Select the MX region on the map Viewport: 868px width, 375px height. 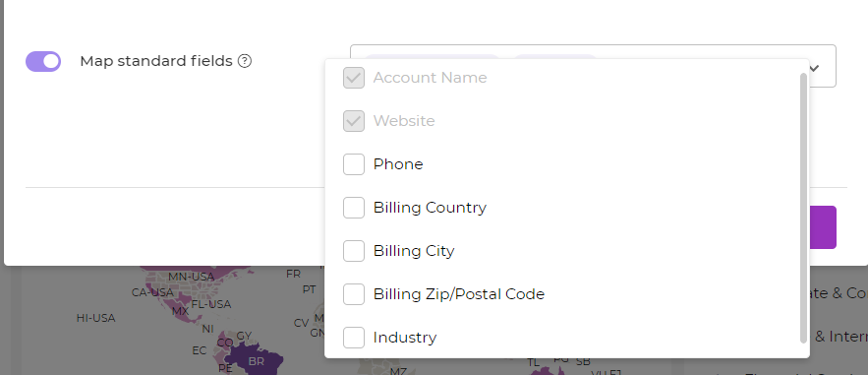point(181,311)
